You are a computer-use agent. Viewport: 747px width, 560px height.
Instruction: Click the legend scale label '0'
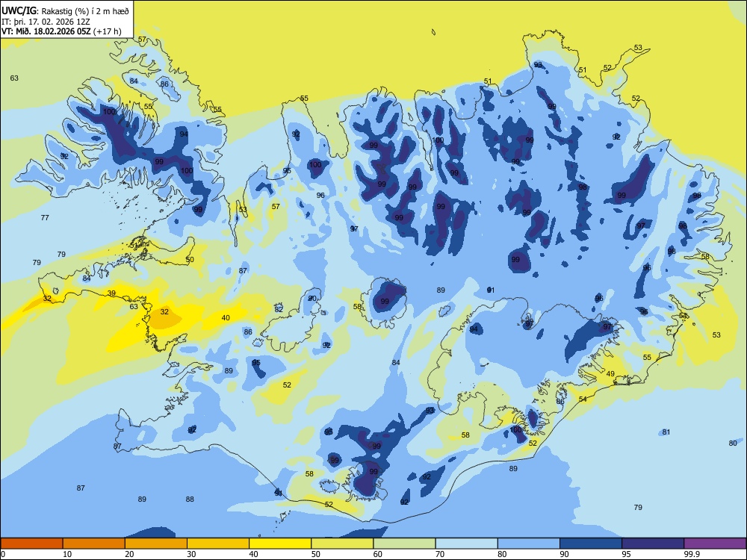(x=3, y=554)
